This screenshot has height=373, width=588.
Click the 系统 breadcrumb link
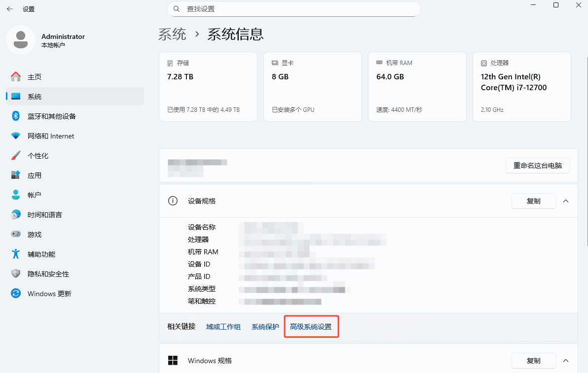coord(172,34)
